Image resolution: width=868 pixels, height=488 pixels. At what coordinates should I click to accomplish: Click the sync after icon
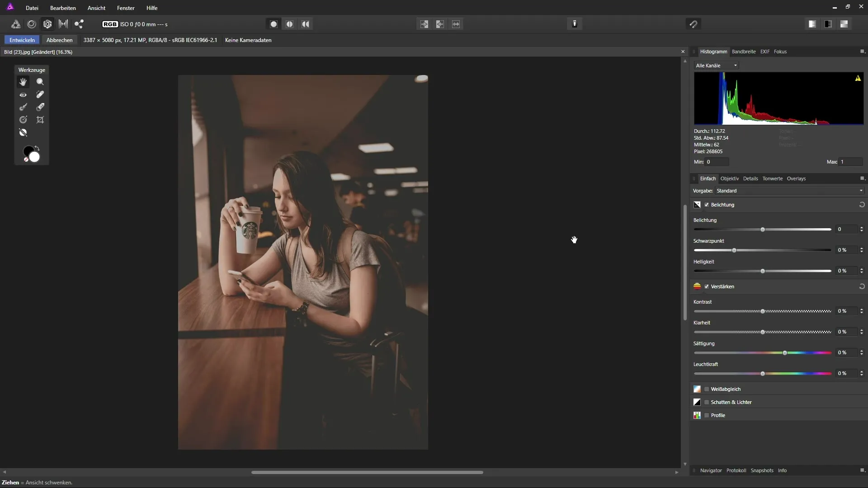(440, 24)
